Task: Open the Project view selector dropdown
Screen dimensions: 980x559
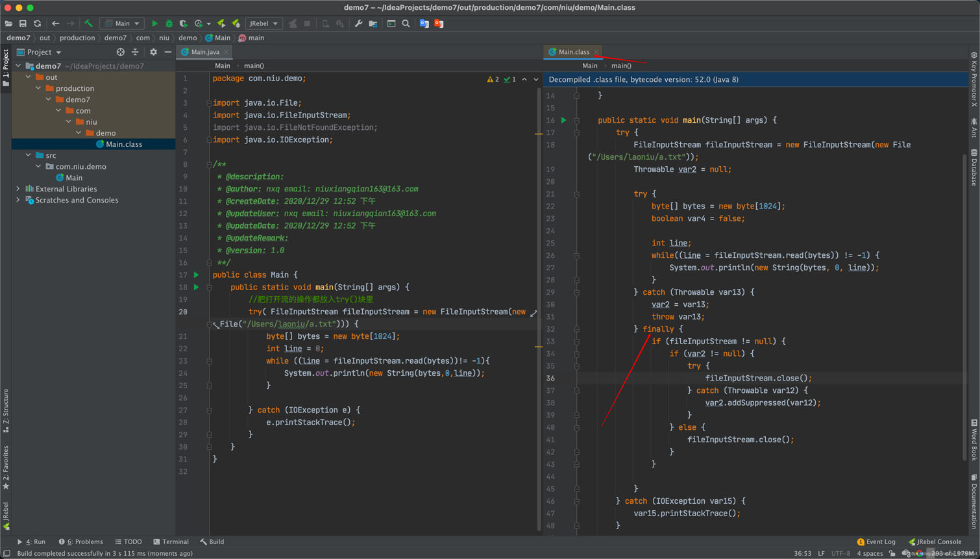Action: coord(39,52)
